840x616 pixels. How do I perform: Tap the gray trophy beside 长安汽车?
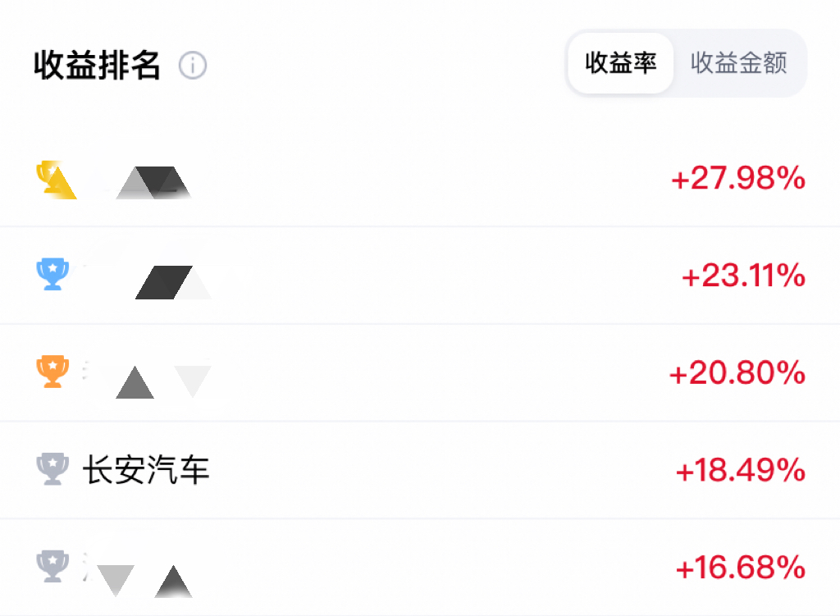pyautogui.click(x=53, y=470)
